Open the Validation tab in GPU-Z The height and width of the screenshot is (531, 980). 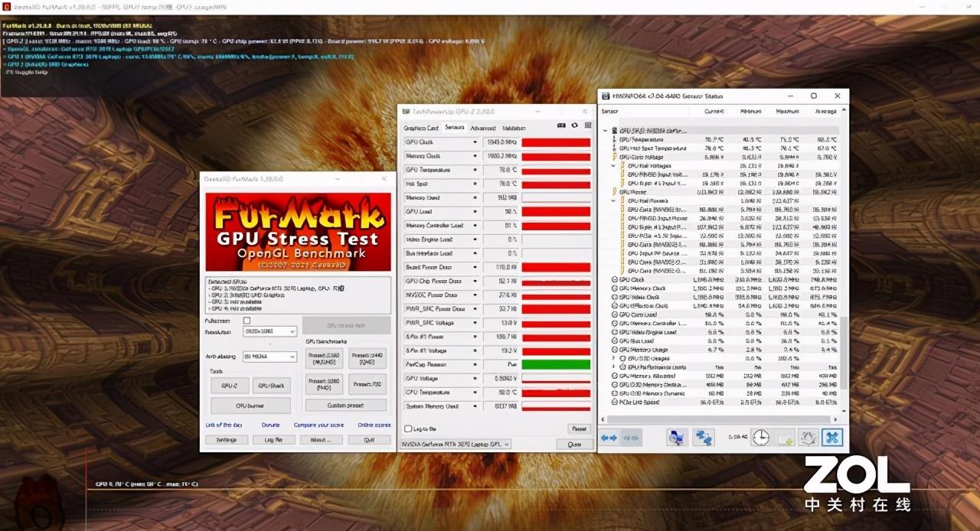pos(514,128)
